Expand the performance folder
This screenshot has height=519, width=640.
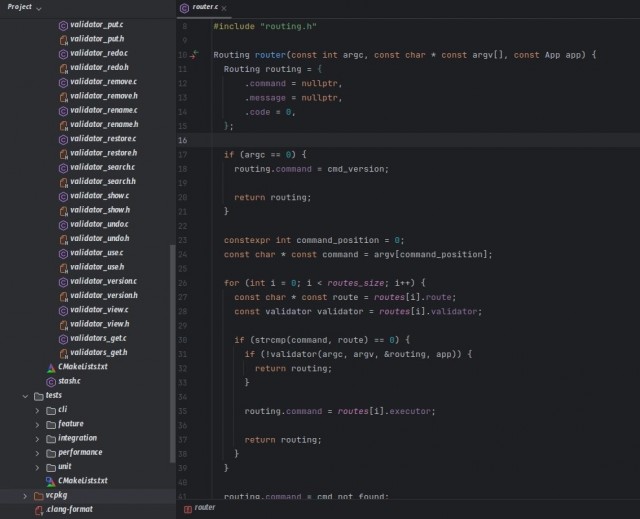pyautogui.click(x=37, y=453)
